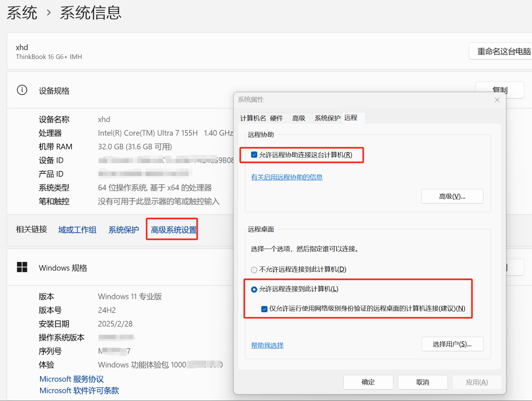Click ThinkBook 16 G6+ IMH model text

click(49, 57)
